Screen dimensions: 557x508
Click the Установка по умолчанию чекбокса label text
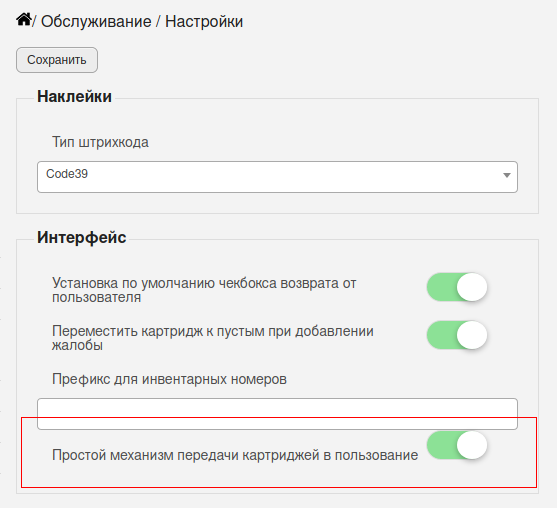coord(204,290)
